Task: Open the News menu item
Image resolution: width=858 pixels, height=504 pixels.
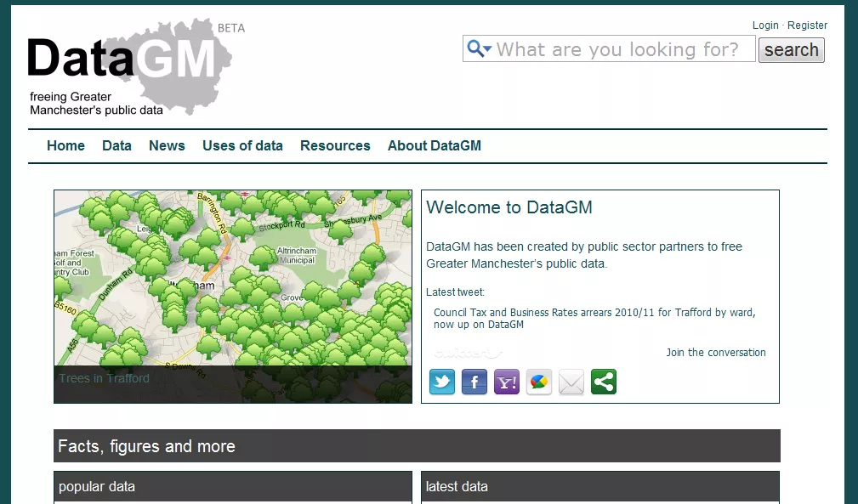Action: coord(167,145)
